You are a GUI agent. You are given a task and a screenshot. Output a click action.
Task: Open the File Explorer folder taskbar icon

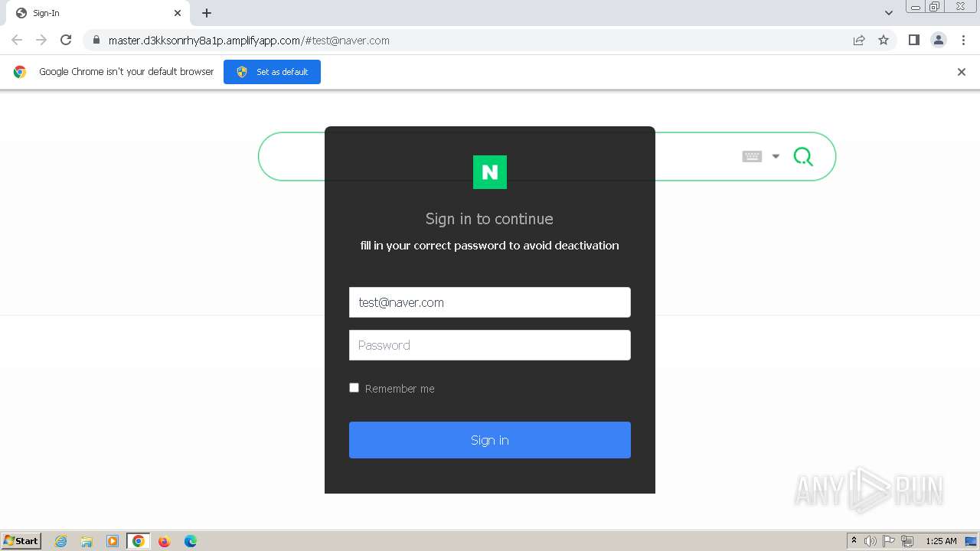(87, 541)
